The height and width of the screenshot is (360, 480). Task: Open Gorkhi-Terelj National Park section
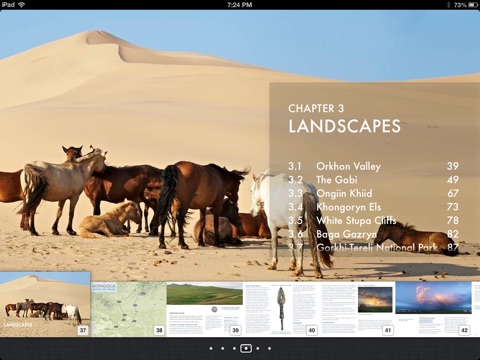pos(373,248)
